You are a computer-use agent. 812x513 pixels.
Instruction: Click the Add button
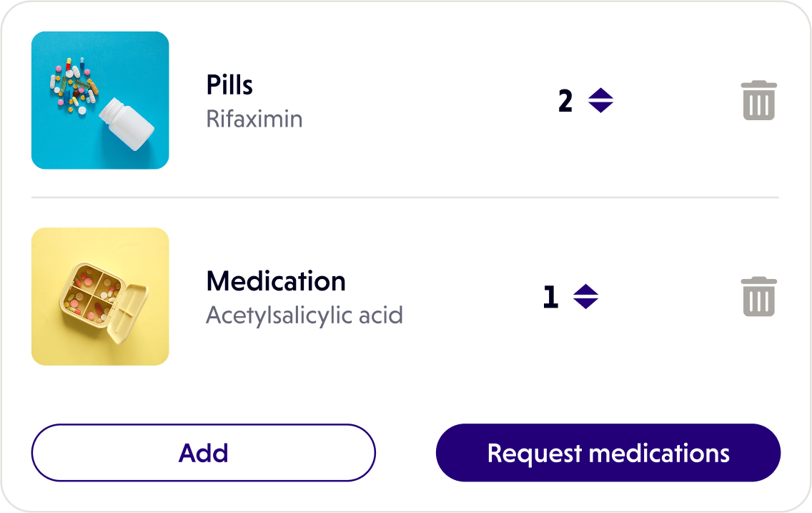[x=204, y=452]
